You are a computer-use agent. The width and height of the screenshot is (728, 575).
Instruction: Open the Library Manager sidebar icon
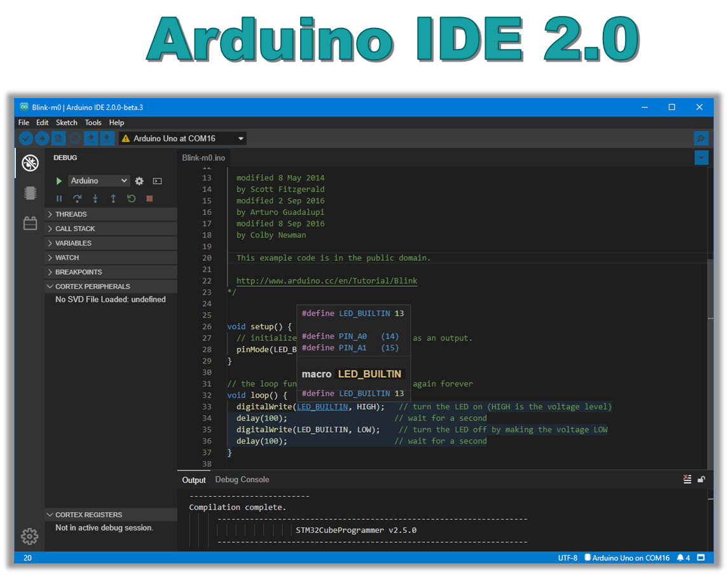click(30, 223)
